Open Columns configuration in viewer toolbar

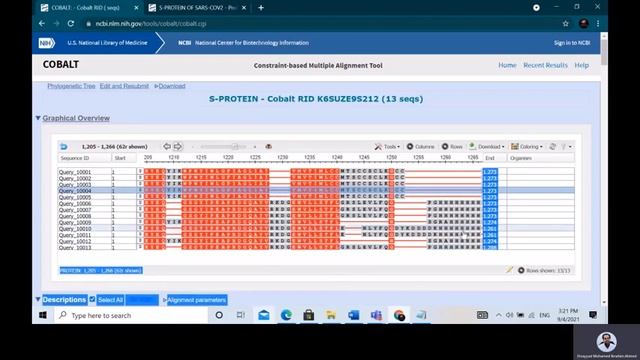[420, 147]
